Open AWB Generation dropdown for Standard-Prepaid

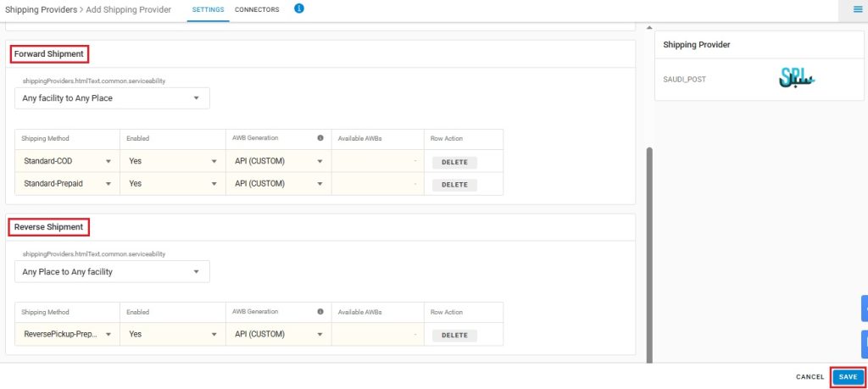tap(278, 184)
